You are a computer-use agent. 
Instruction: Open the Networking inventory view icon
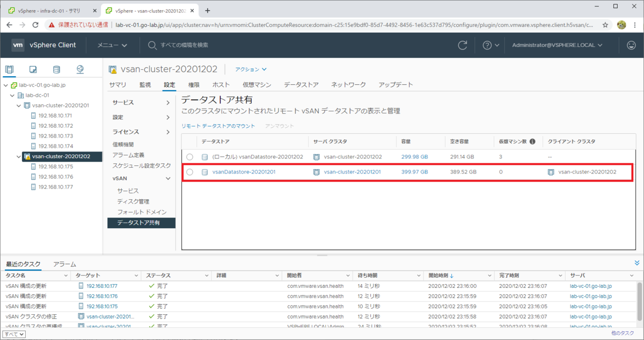coord(80,69)
